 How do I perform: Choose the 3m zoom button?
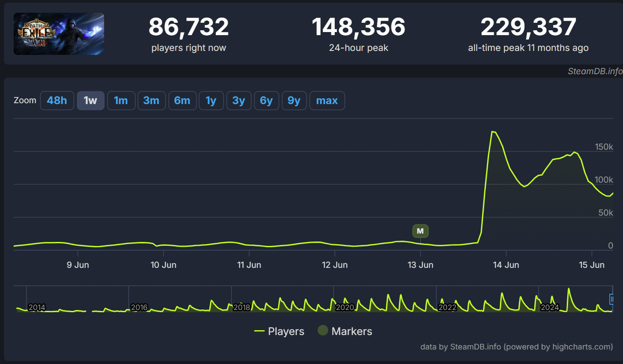click(x=151, y=101)
